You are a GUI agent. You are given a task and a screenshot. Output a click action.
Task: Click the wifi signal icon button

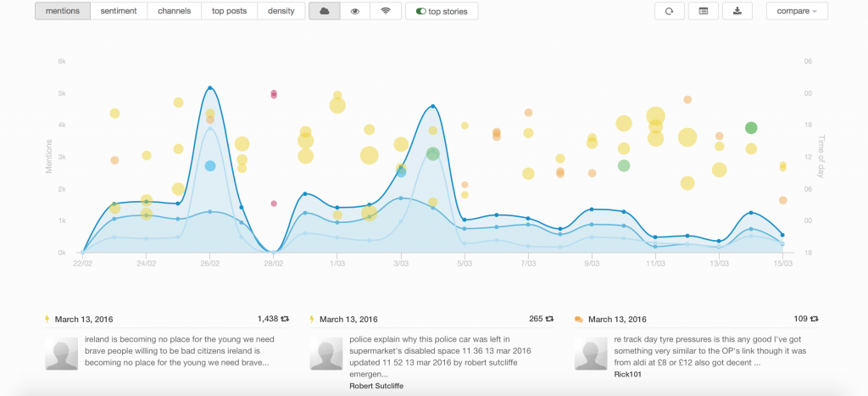click(386, 11)
